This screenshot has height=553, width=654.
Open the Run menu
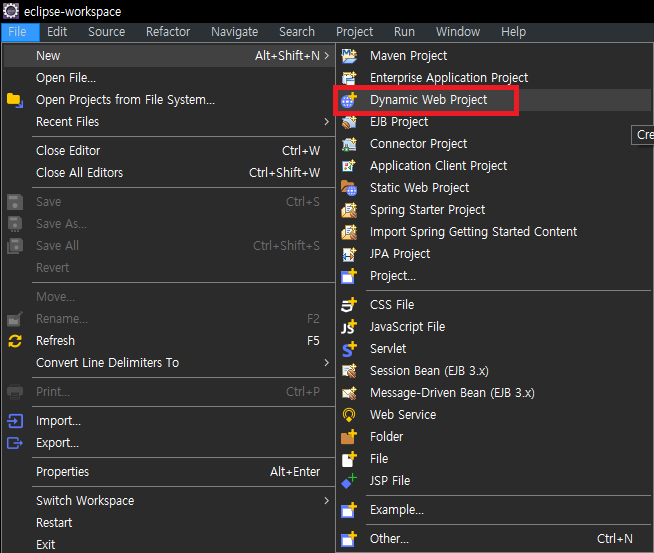[404, 32]
